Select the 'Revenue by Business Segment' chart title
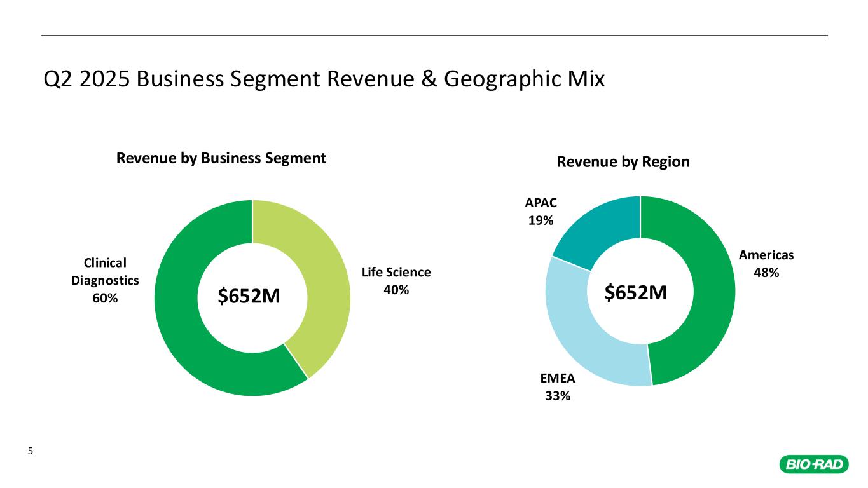868x488 pixels. coord(221,158)
